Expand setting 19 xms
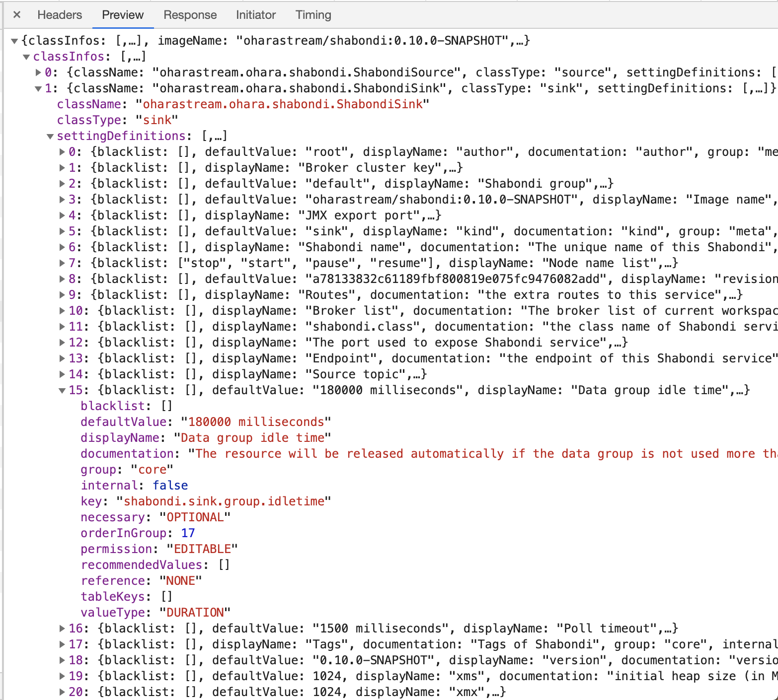The image size is (778, 700). click(62, 676)
